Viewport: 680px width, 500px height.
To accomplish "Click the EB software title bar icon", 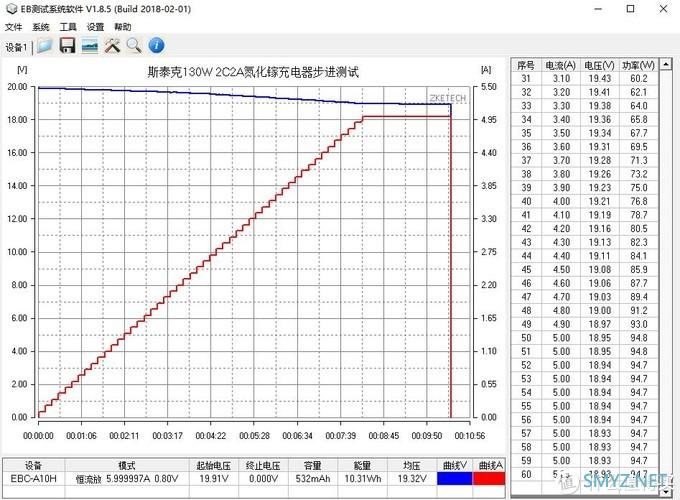I will [x=11, y=9].
